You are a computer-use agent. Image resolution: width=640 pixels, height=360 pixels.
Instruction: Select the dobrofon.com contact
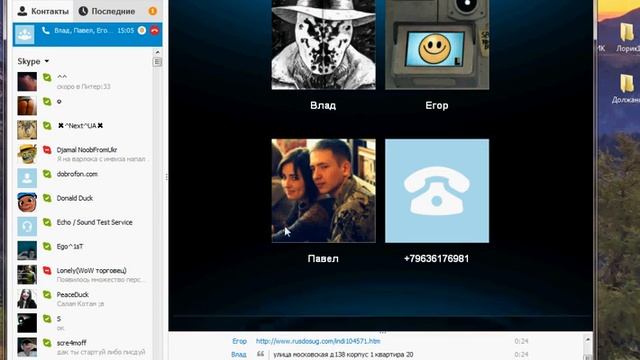pos(84,178)
